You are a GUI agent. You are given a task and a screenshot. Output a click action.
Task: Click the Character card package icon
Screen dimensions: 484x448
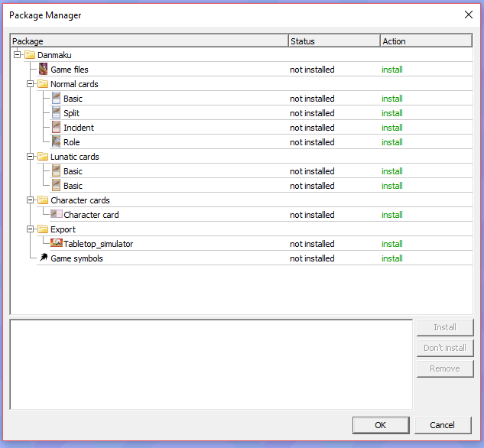point(57,214)
